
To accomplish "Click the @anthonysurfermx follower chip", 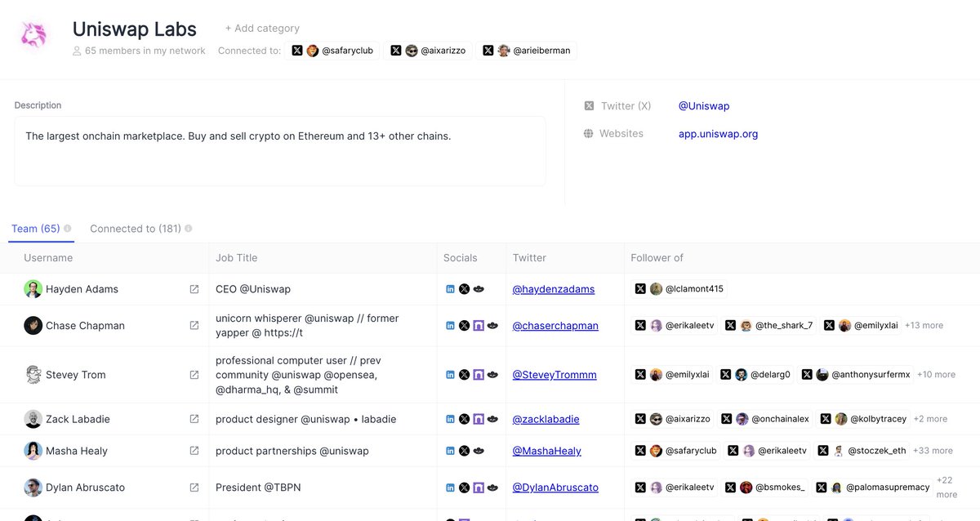I will 857,375.
